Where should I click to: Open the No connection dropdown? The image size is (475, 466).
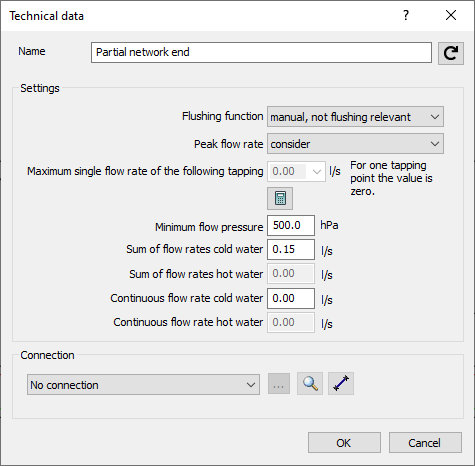coord(143,385)
